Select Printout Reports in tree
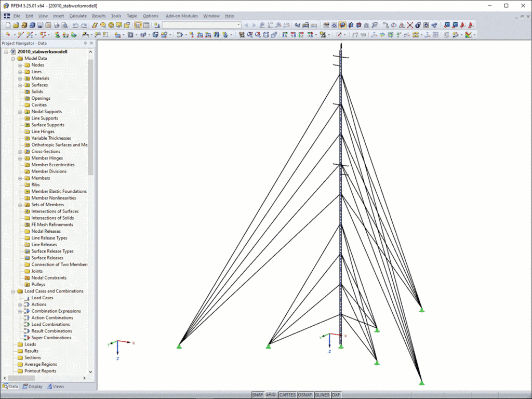Screen dimensions: 532x399 [41, 371]
